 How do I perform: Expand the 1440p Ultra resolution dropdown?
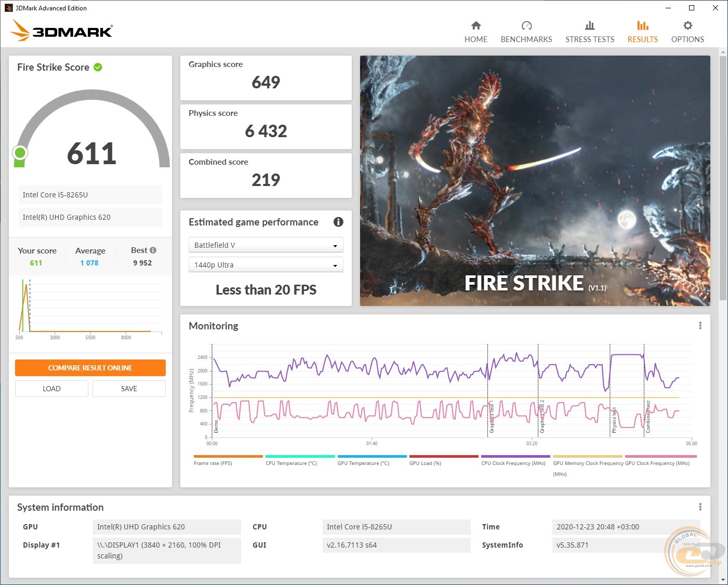point(266,265)
